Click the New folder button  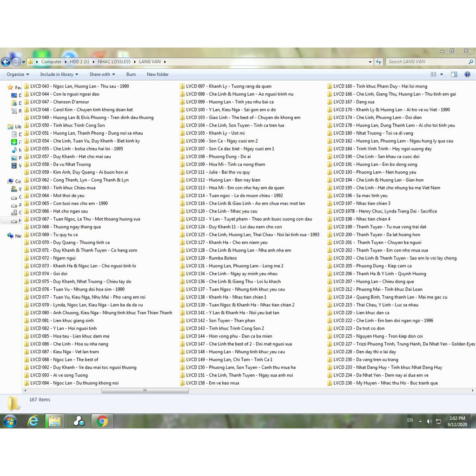158,74
